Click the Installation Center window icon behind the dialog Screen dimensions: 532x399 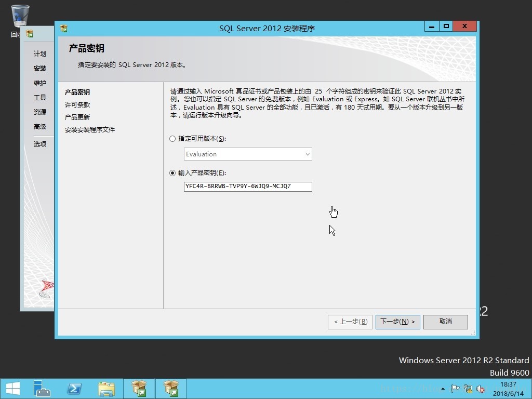(30, 34)
